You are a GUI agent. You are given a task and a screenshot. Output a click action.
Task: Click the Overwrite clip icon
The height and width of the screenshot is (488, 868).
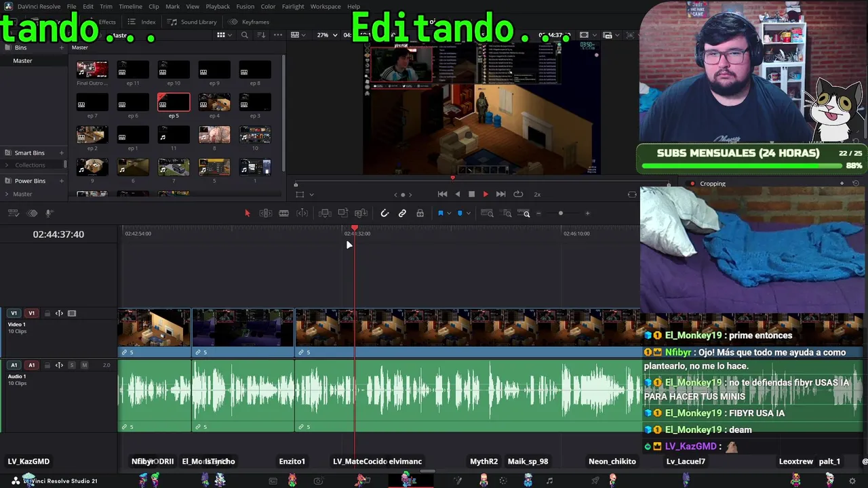(343, 213)
